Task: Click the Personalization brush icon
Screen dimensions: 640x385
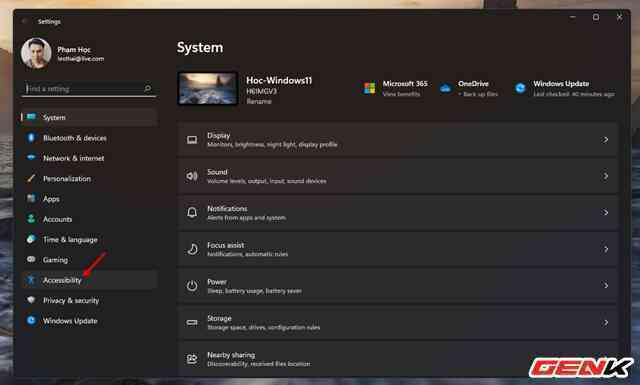Action: (31, 178)
